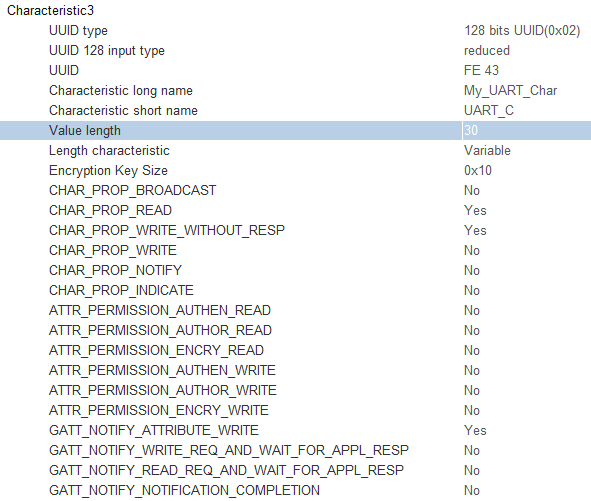Click the ATTR_PERMISSION_ENCRY_WRITE No value
The image size is (591, 501).
point(472,410)
